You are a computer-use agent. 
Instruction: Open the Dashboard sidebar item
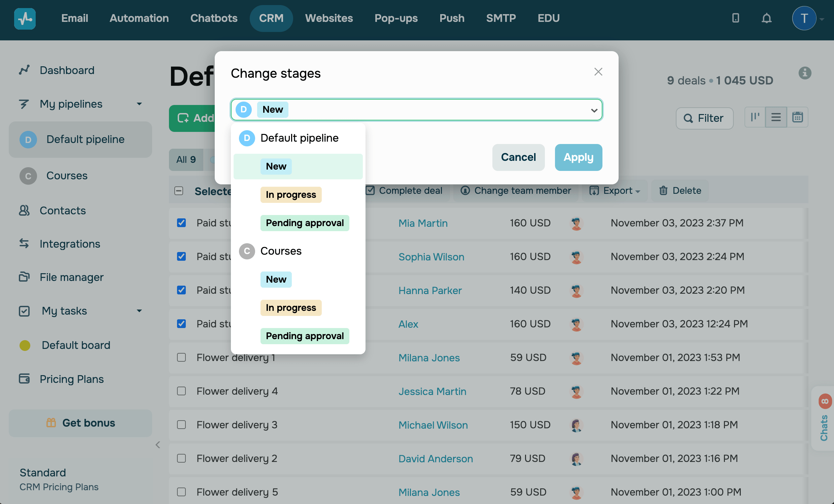coord(67,70)
